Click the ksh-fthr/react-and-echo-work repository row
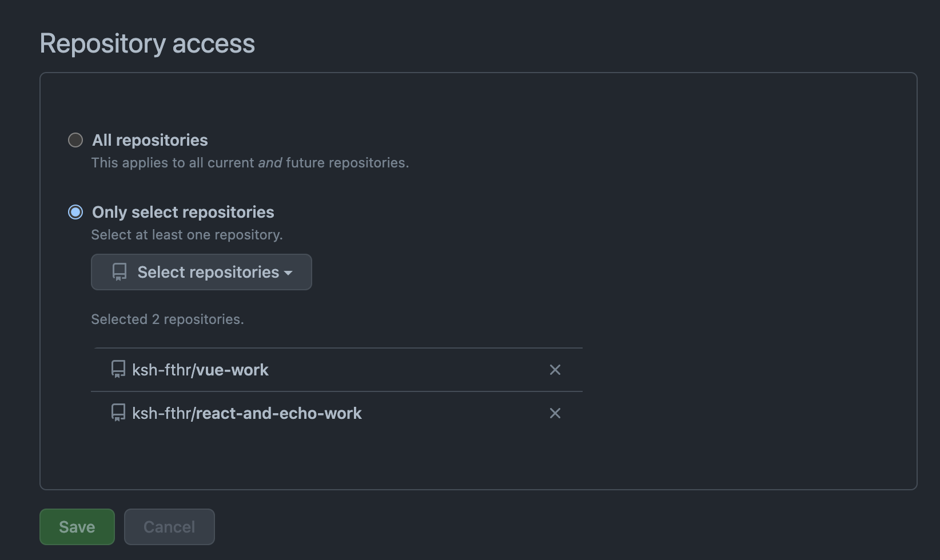This screenshot has width=940, height=560. click(247, 413)
